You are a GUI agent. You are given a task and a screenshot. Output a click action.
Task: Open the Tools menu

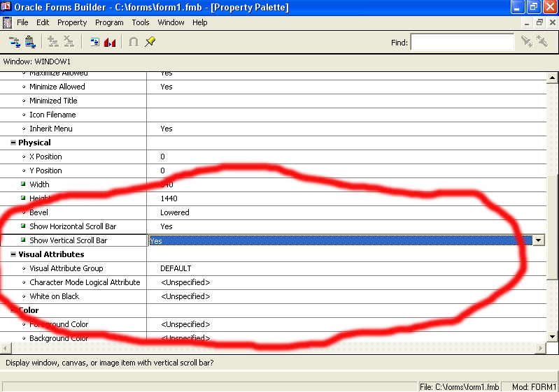[141, 22]
